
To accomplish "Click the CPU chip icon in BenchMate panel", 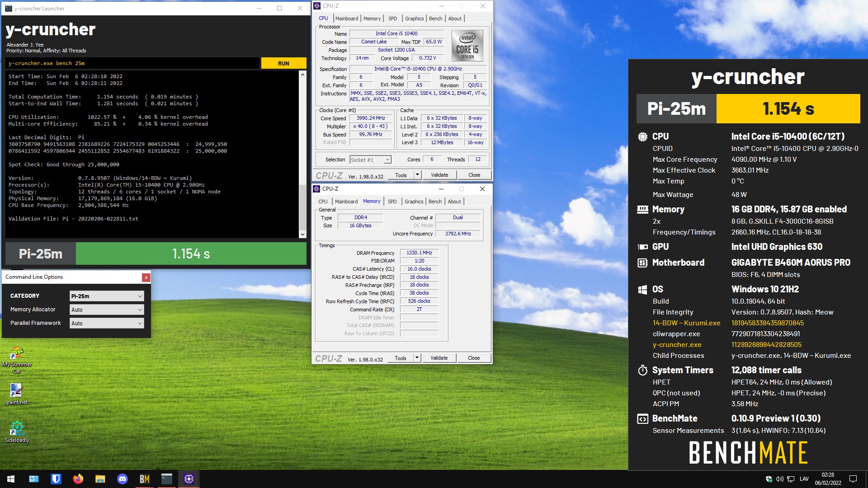I will (642, 136).
